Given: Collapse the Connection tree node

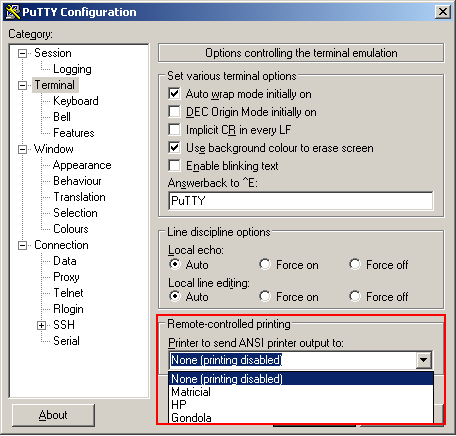Looking at the screenshot, I should click(22, 246).
